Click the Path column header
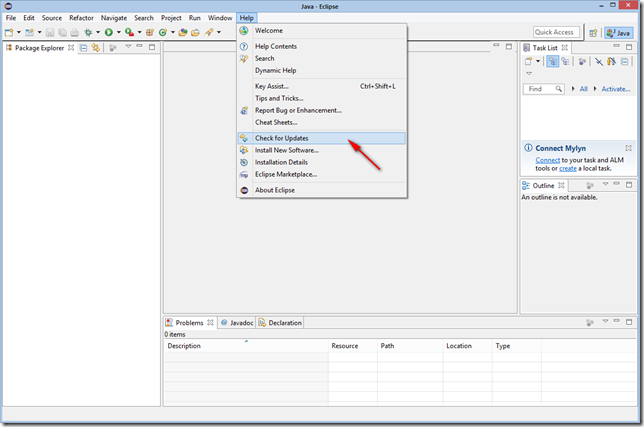644x427 pixels. [x=410, y=346]
